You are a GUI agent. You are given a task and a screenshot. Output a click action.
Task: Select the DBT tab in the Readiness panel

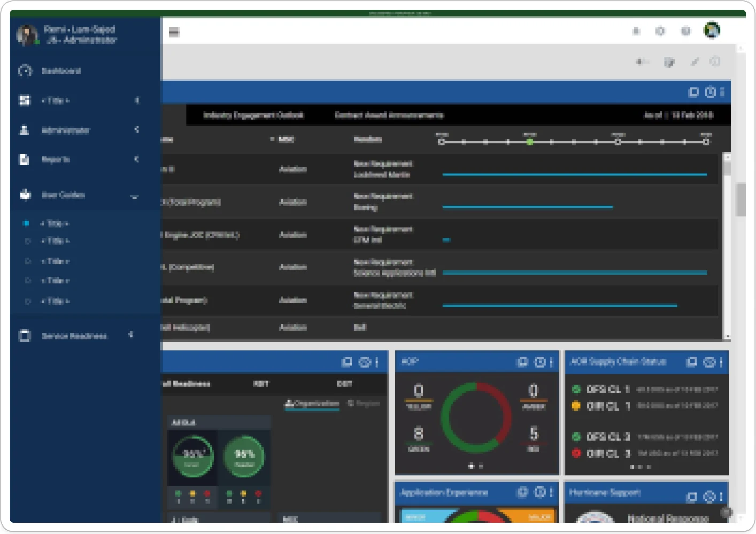pyautogui.click(x=344, y=384)
